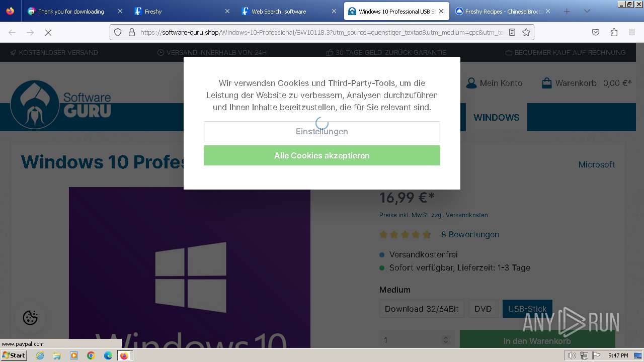
Task: Open network icon in system tray
Action: coord(584,355)
